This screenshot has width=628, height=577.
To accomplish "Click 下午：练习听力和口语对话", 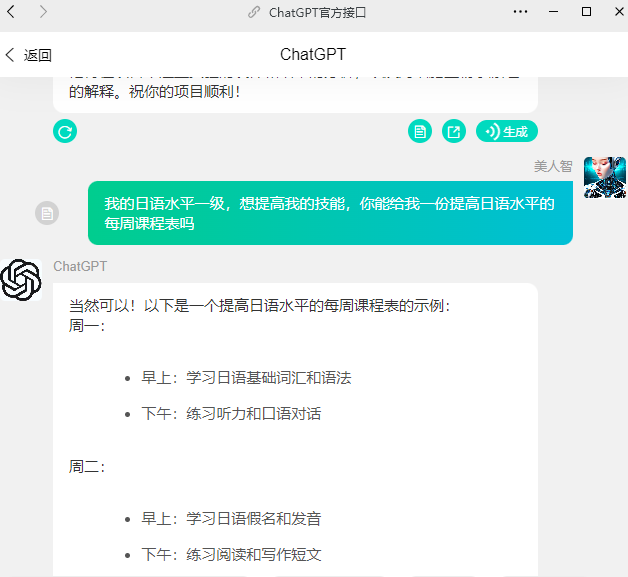I will point(231,414).
